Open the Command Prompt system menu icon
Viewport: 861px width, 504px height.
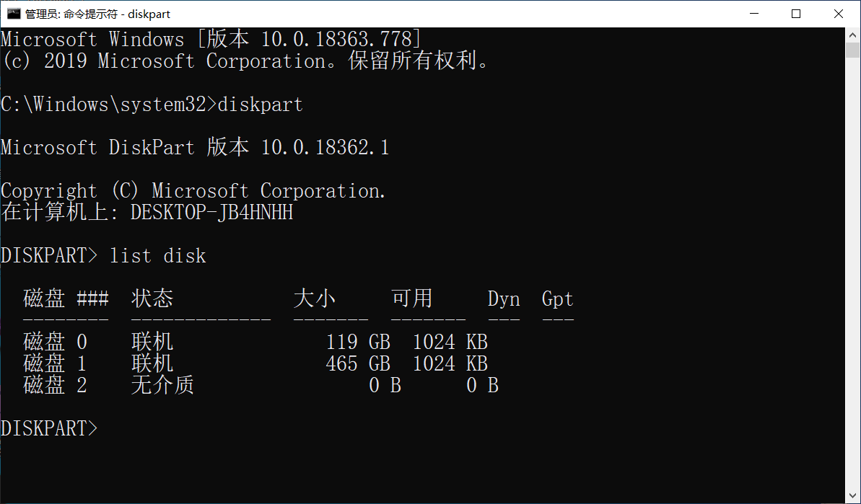13,14
